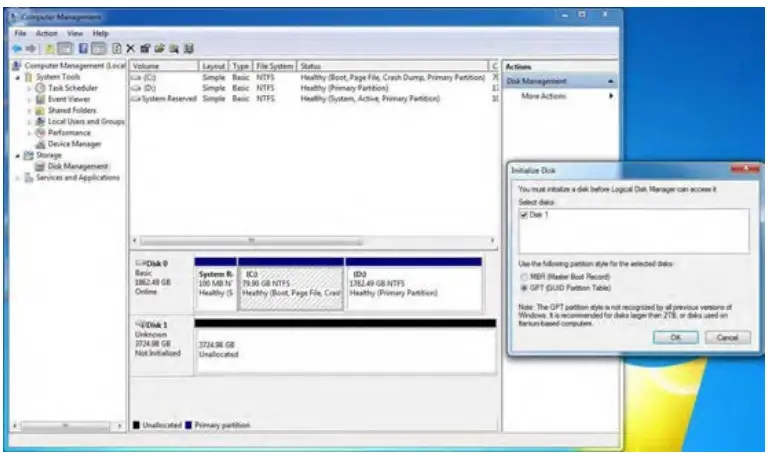Click the More Actions link
This screenshot has height=457, width=769.
pos(543,96)
